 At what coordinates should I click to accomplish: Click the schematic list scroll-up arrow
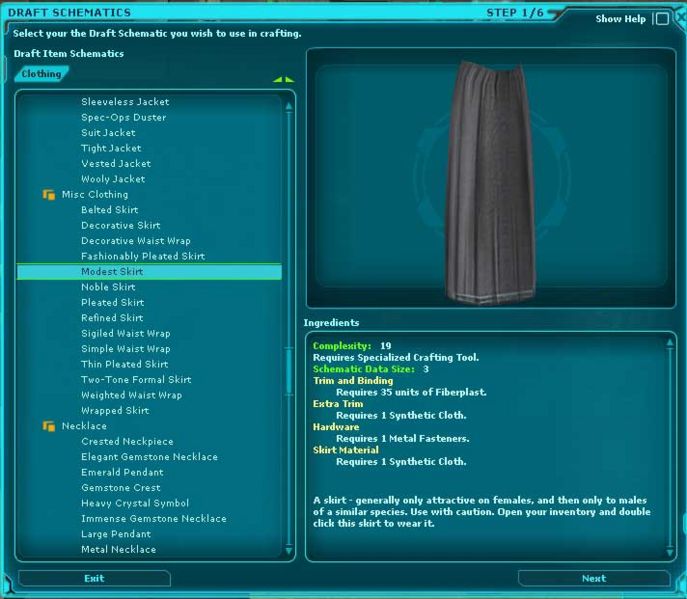(290, 101)
